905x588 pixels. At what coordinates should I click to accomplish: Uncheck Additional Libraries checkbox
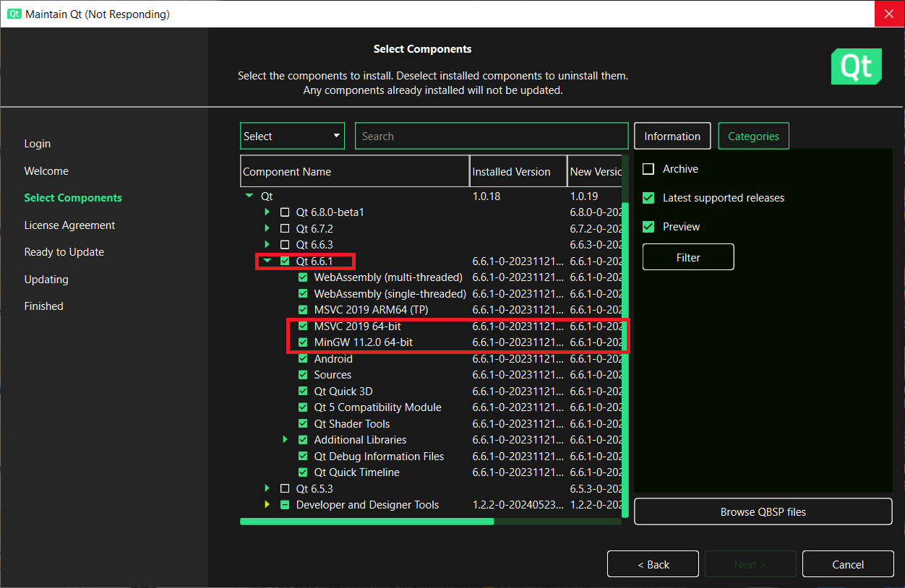[303, 440]
